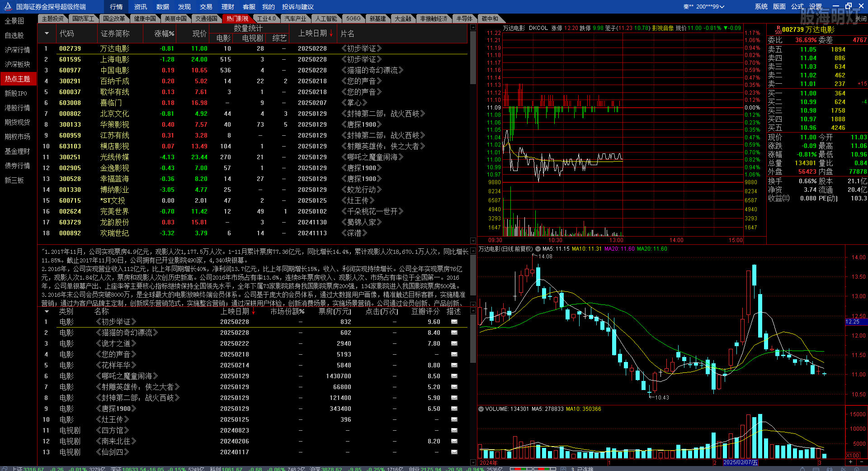Toggle the VOLUME indicator circle button
Screen dimensions: 868x471
tap(481, 409)
